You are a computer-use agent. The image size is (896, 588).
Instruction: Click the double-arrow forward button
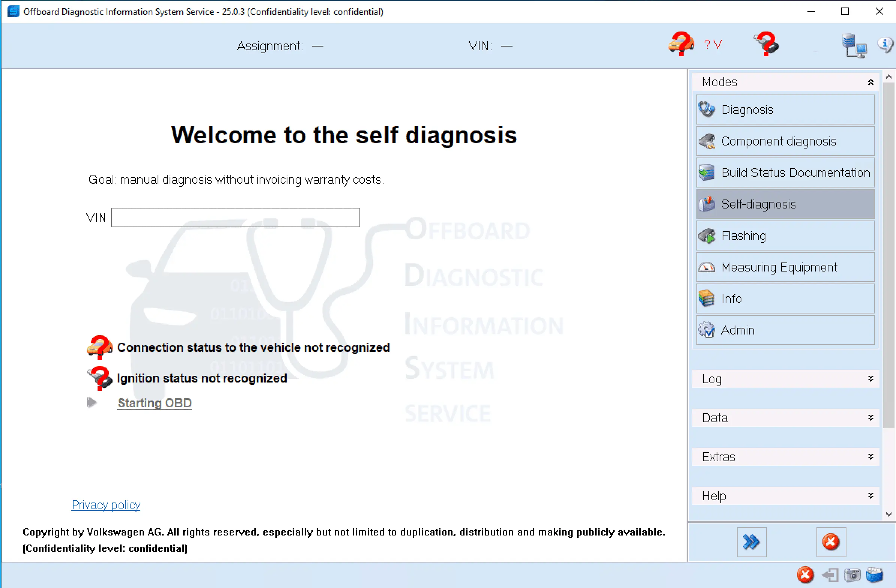pyautogui.click(x=752, y=542)
